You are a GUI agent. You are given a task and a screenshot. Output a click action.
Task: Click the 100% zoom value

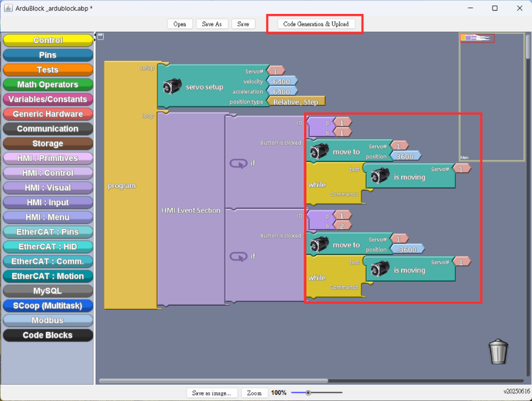[279, 392]
